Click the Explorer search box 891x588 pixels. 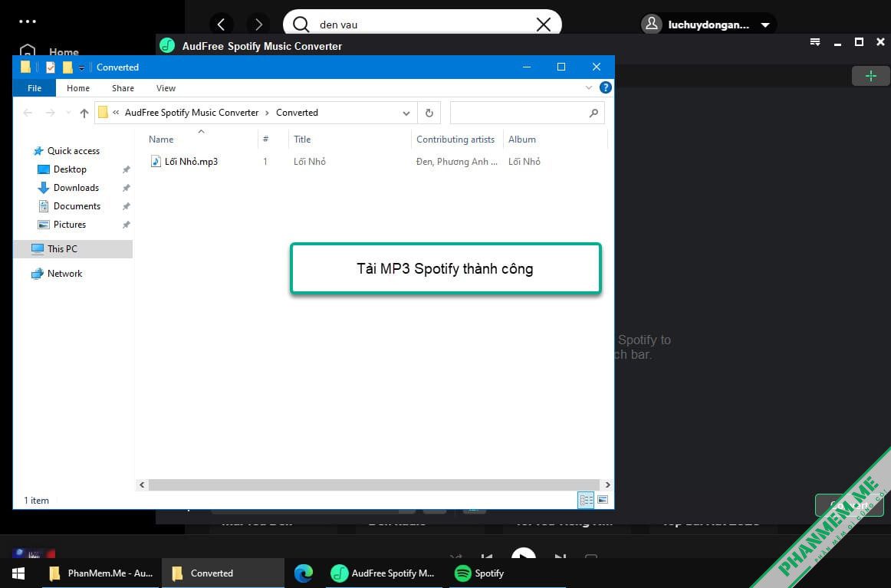tap(527, 113)
